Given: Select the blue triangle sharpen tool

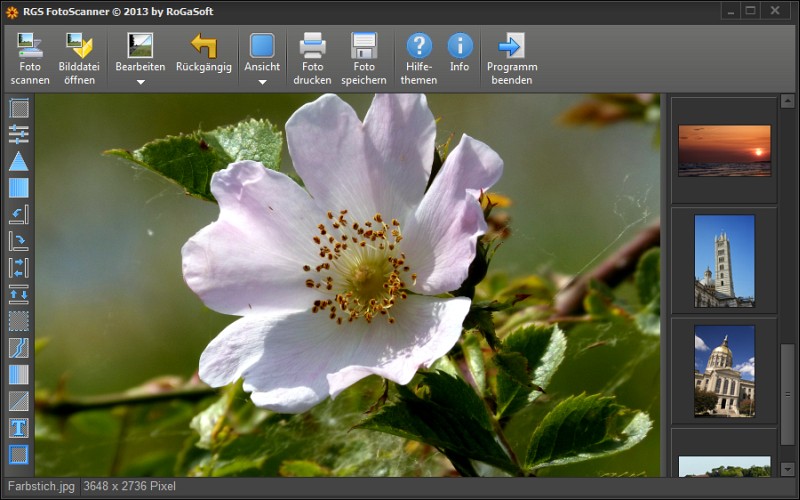Looking at the screenshot, I should (x=19, y=161).
